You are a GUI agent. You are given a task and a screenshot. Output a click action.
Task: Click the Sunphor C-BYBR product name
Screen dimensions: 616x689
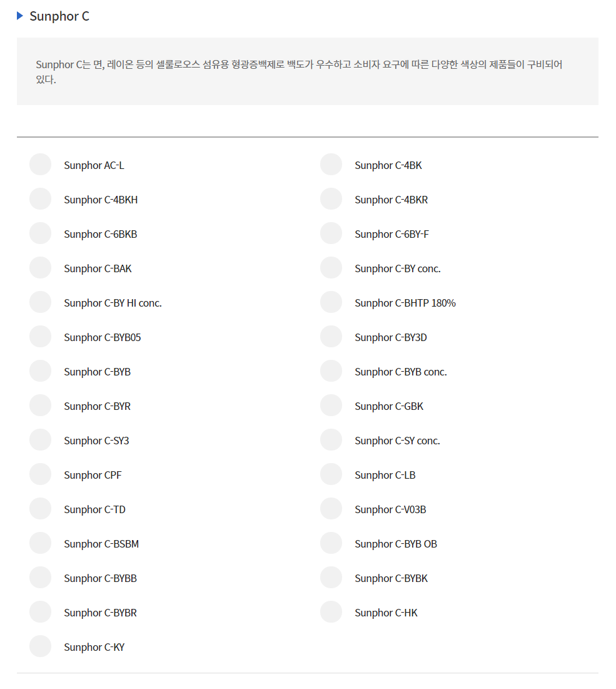(101, 613)
